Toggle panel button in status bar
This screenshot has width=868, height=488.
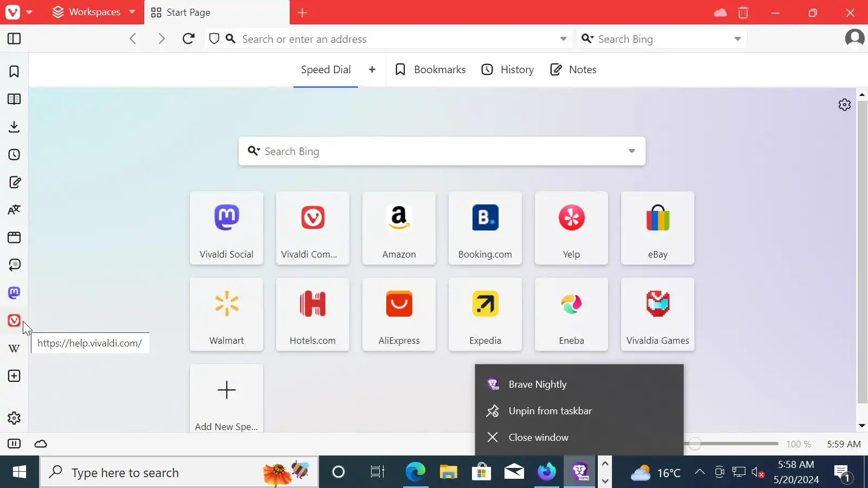(x=14, y=444)
